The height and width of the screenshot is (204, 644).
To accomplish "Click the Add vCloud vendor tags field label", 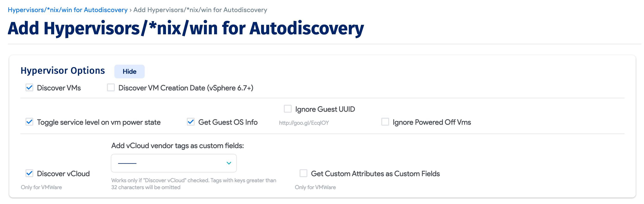I will [178, 146].
